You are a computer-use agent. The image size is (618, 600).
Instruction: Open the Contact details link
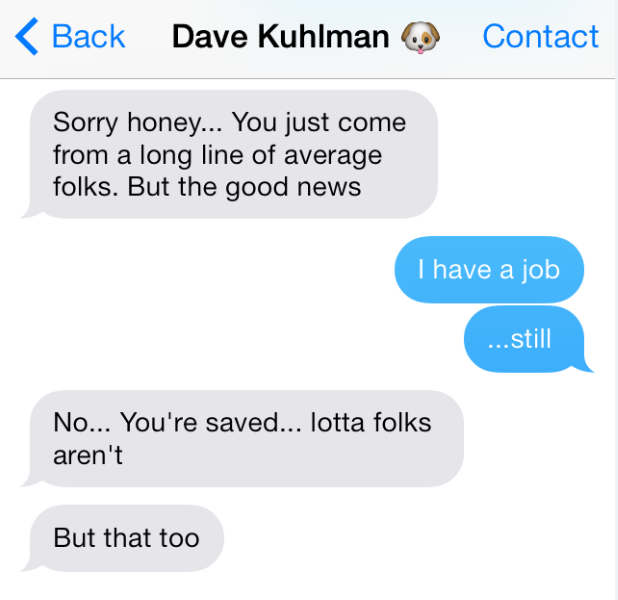pyautogui.click(x=541, y=37)
